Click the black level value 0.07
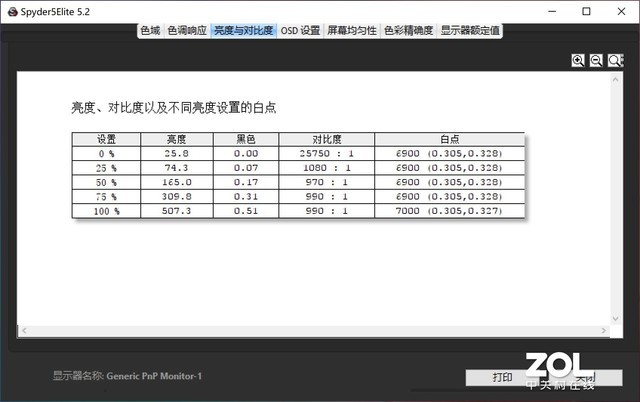The width and height of the screenshot is (640, 402). [246, 168]
